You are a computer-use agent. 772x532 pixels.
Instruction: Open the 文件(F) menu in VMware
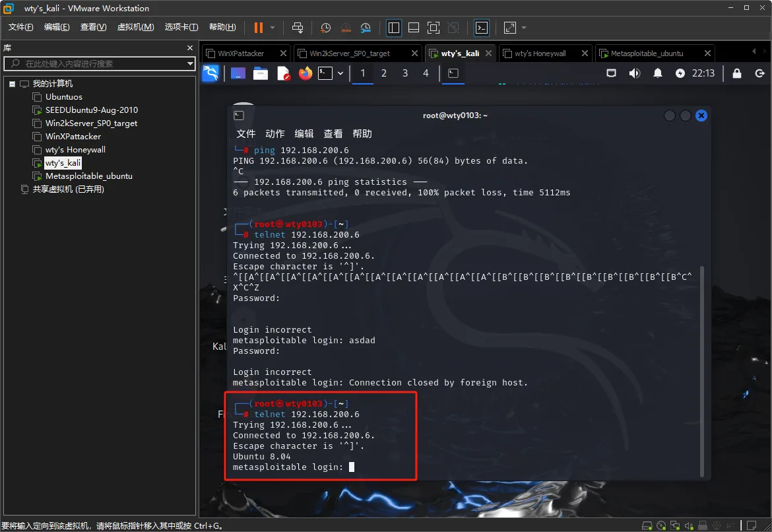coord(20,27)
